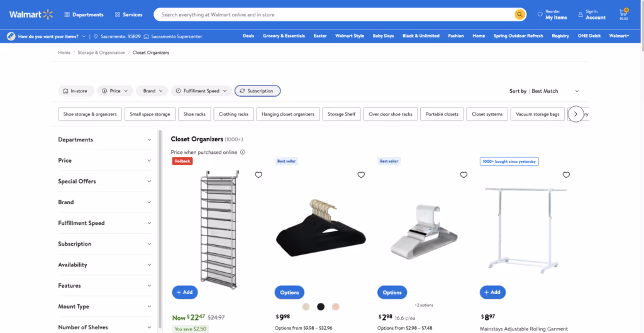This screenshot has width=644, height=333.
Task: Toggle the Subscription filter chip
Action: point(257,91)
